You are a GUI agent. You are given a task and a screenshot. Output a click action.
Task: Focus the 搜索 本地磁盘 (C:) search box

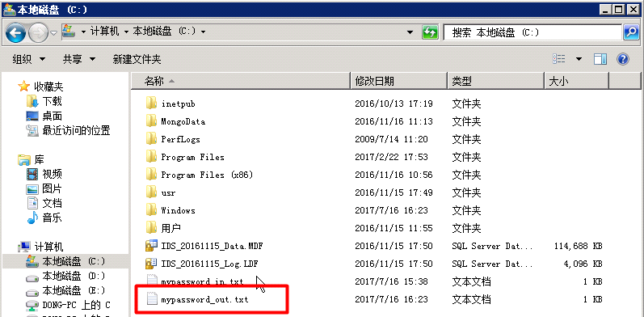(532, 32)
